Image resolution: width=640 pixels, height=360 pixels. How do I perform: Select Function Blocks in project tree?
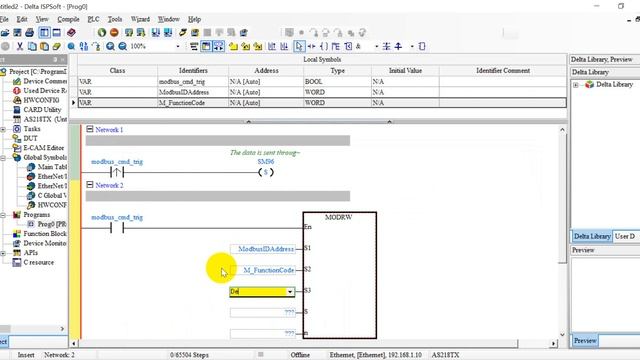click(x=45, y=234)
